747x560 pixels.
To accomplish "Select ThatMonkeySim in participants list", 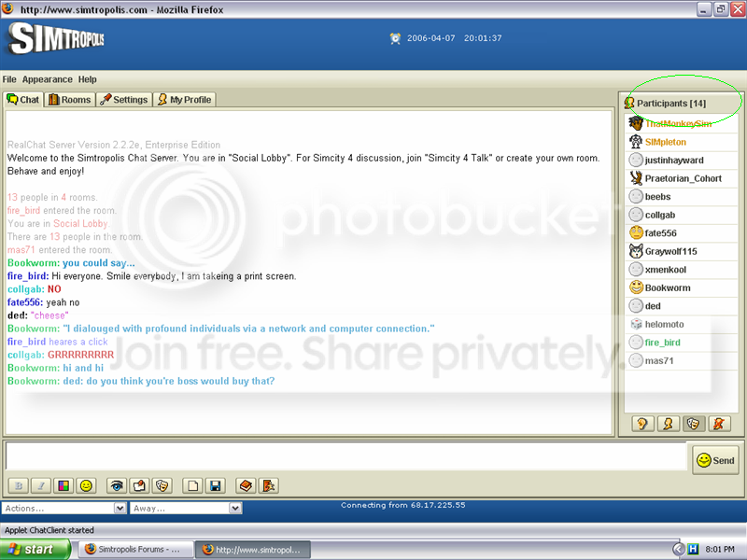I will click(682, 124).
